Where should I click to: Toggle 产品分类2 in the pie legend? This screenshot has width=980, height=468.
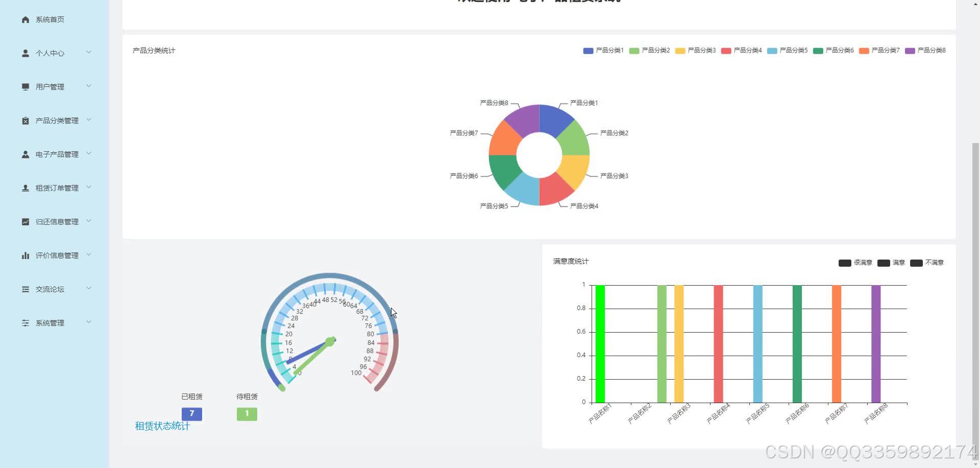[x=649, y=51]
